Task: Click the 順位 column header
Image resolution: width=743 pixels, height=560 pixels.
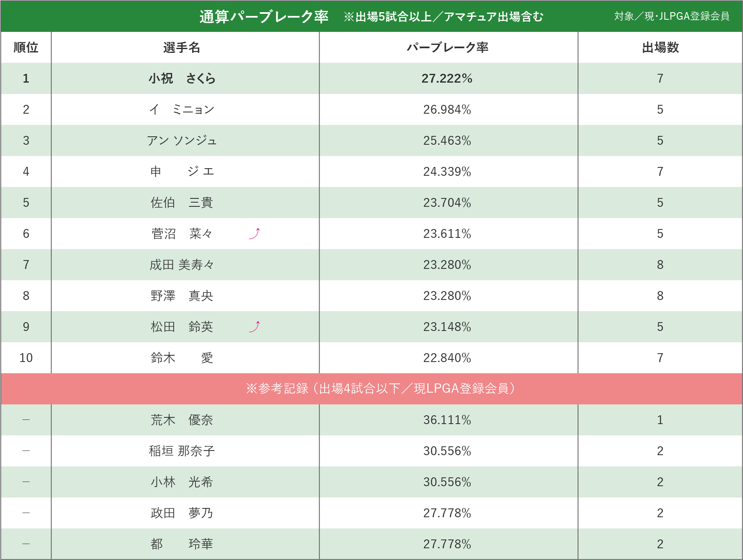Action: coord(26,47)
